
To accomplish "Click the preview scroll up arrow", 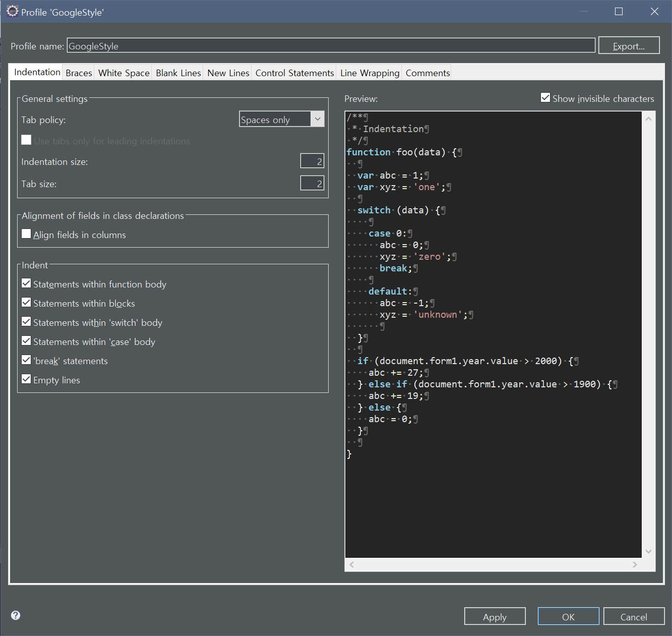I will pos(648,119).
